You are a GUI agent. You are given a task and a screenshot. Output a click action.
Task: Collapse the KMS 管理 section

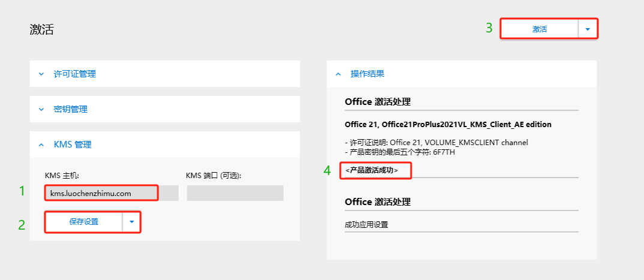click(164, 144)
